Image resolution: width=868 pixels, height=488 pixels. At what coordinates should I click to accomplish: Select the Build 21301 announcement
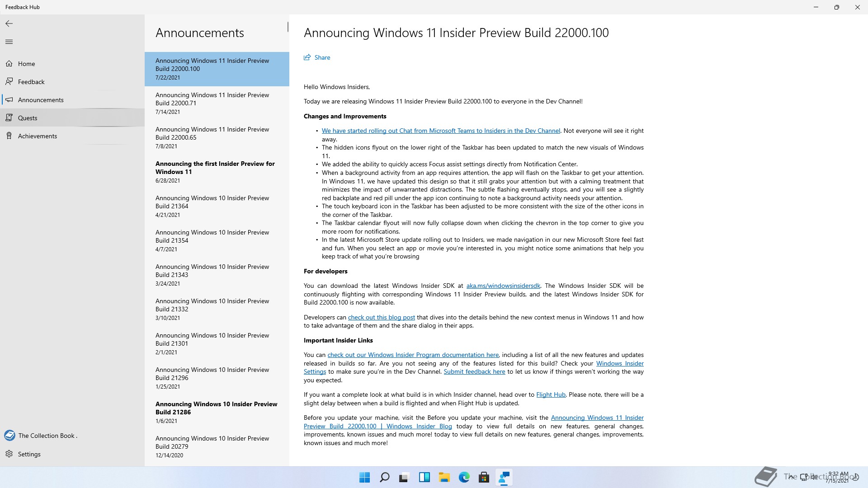click(217, 344)
